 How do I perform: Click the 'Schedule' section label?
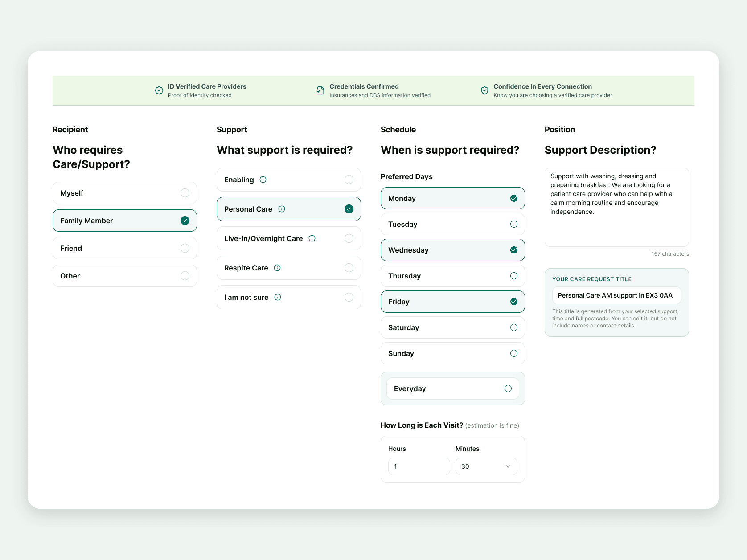tap(398, 130)
